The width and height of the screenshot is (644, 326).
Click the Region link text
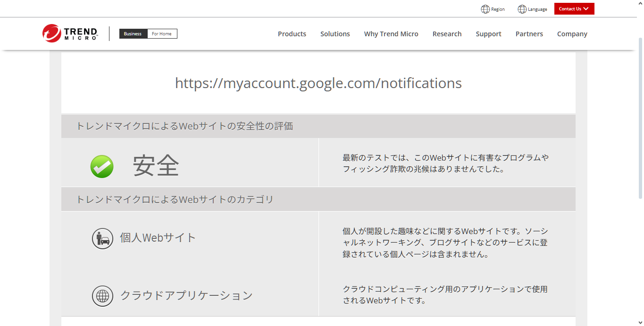(x=498, y=9)
